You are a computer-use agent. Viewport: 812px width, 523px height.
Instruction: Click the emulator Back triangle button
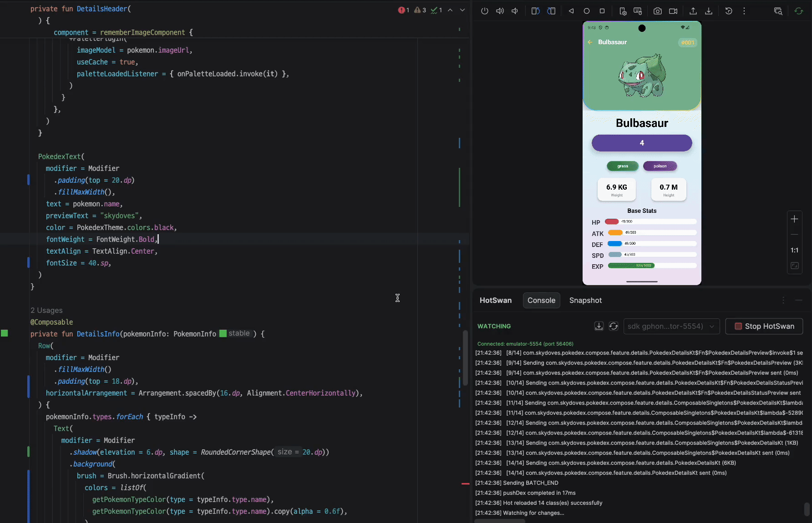(571, 11)
